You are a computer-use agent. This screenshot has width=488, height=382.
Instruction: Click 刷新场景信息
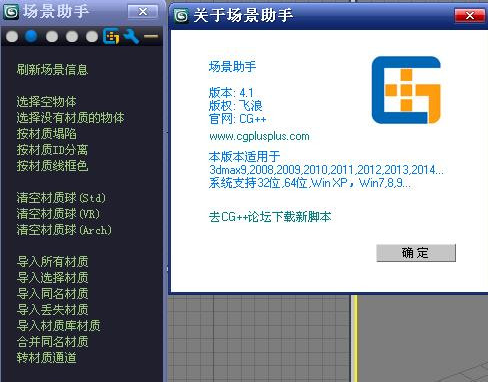[52, 70]
